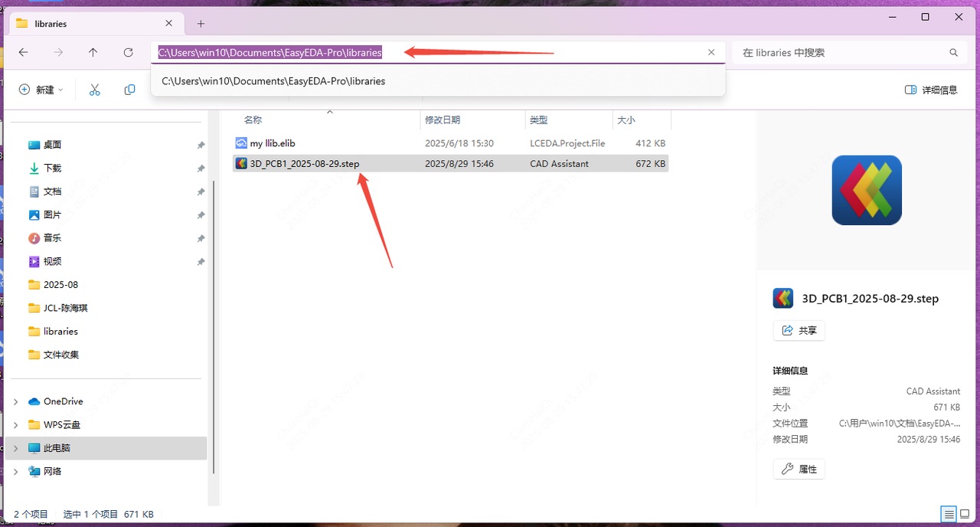Click the 共享 share button
Image resolution: width=980 pixels, height=527 pixels.
(799, 331)
